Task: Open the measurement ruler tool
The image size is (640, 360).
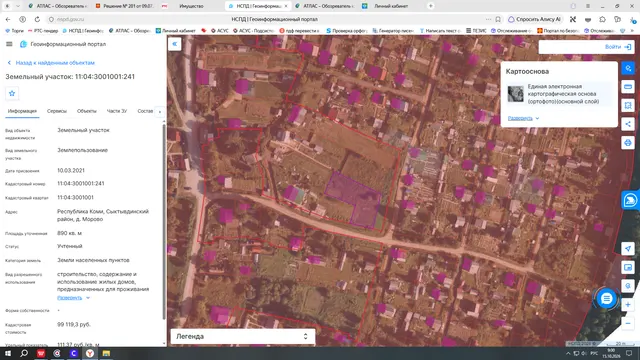Action: click(628, 87)
